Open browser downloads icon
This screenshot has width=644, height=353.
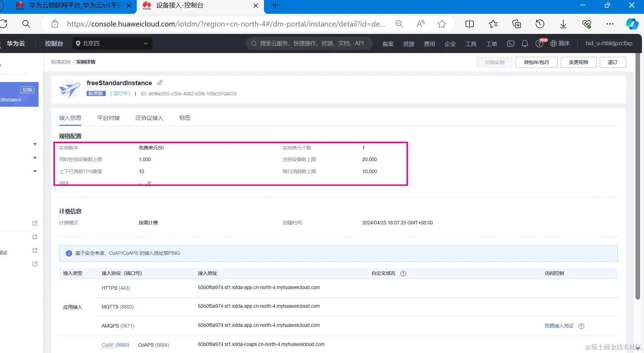(563, 24)
